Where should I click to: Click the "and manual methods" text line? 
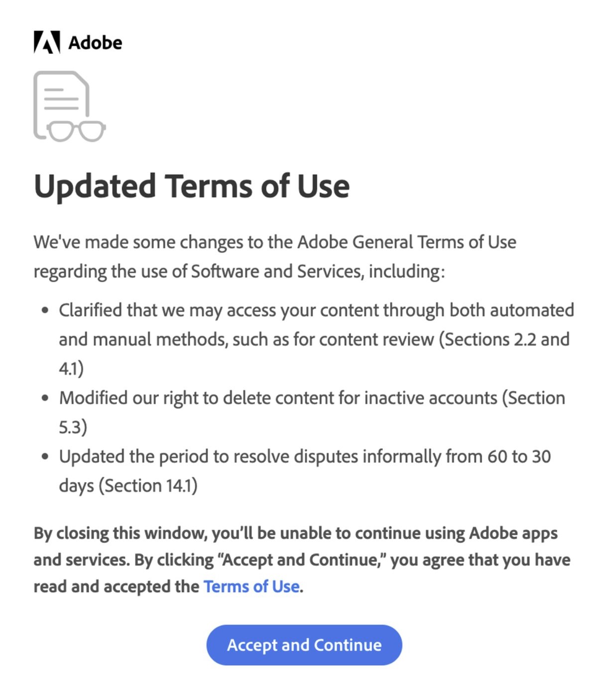(314, 340)
